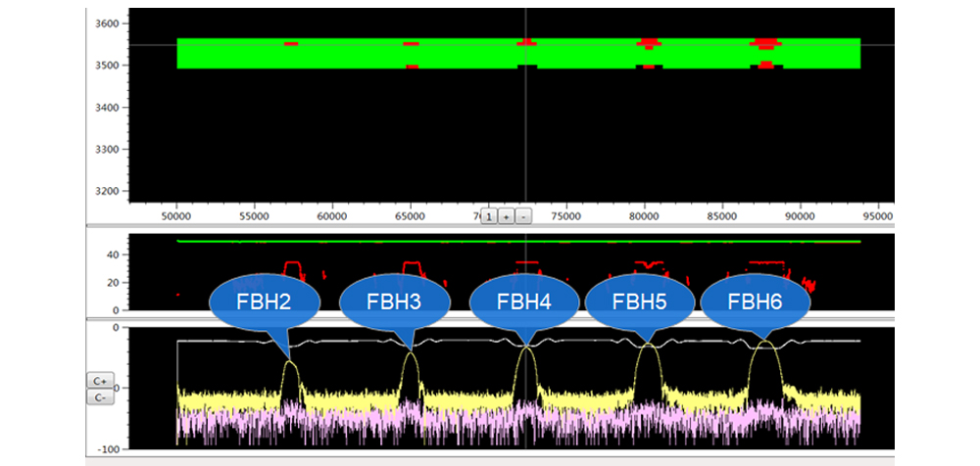
Task: Click the '-' zoom out button
Action: coord(523,216)
